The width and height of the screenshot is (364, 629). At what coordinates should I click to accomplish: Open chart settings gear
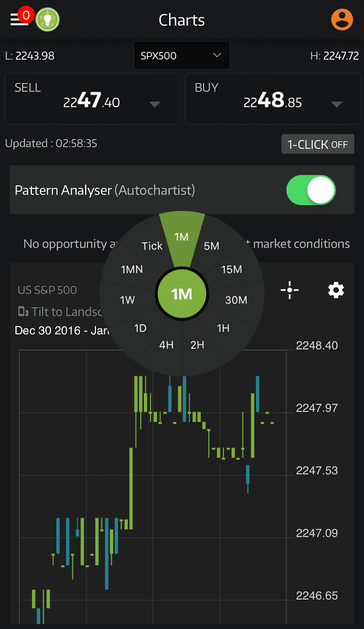coord(336,290)
